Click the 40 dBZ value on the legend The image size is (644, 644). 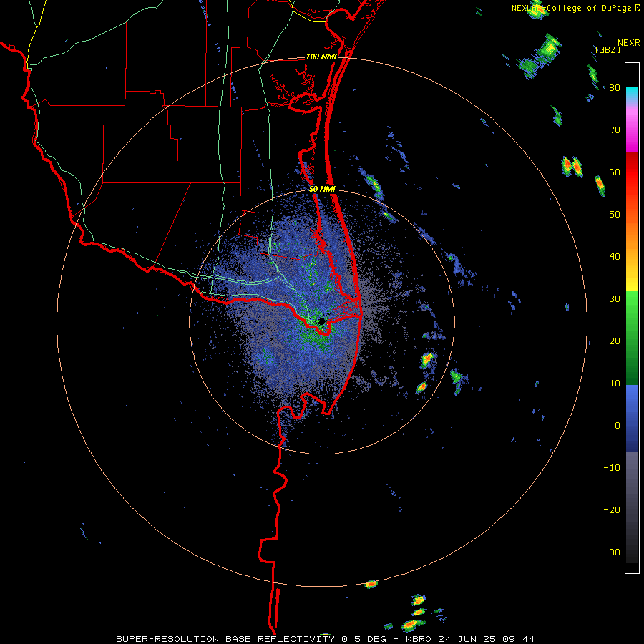click(615, 257)
